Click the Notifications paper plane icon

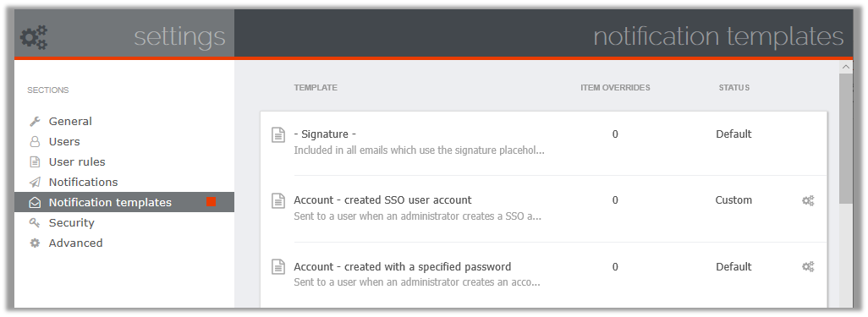(35, 182)
